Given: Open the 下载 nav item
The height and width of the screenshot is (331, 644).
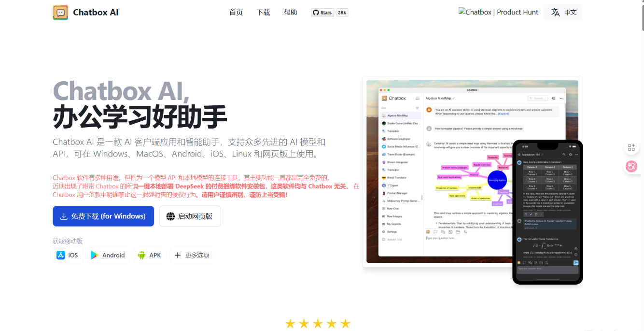Looking at the screenshot, I should [x=264, y=13].
